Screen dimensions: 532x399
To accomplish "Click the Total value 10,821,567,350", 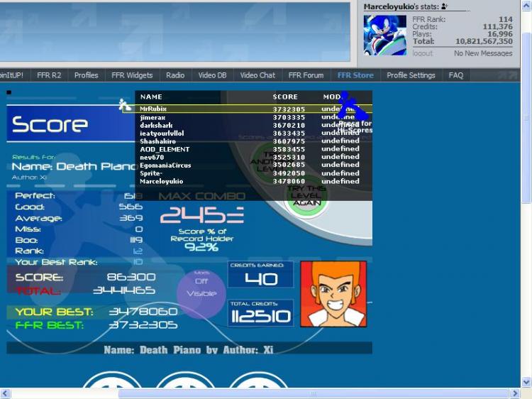I will pos(484,41).
